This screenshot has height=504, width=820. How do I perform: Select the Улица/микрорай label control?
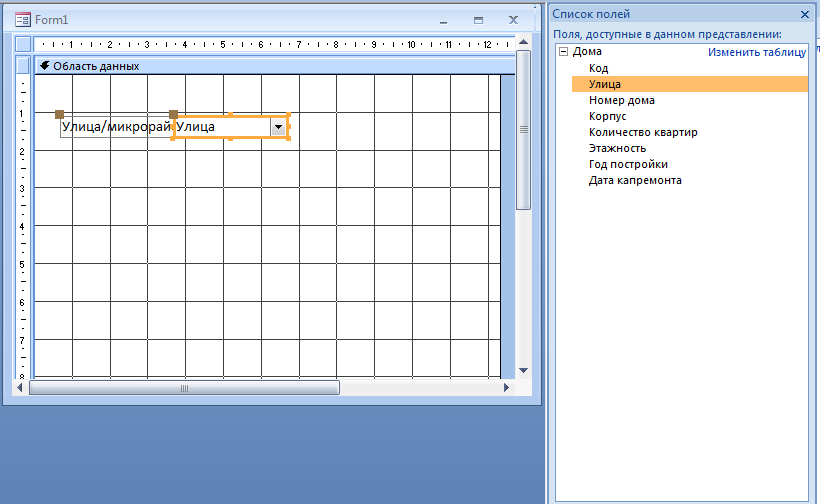click(x=116, y=127)
